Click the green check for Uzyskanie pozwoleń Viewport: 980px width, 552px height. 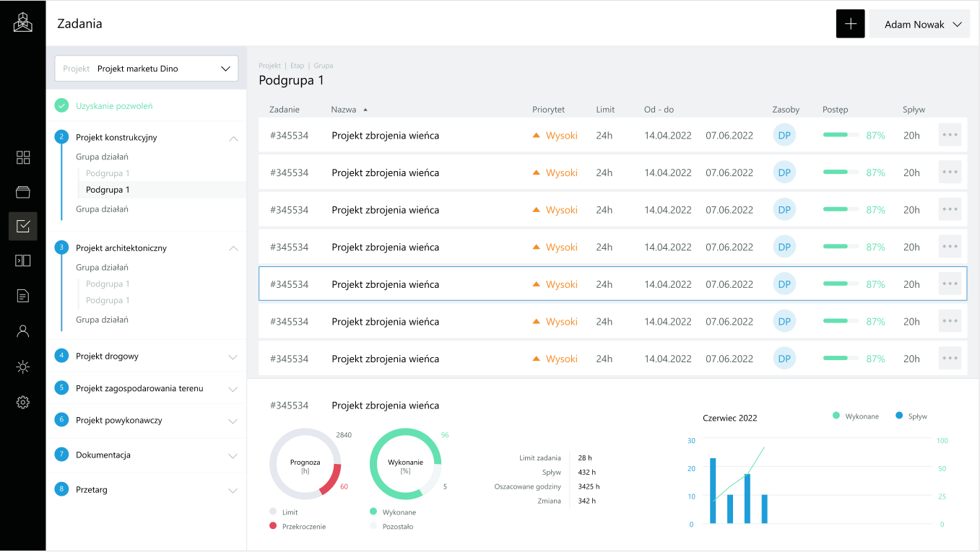62,106
